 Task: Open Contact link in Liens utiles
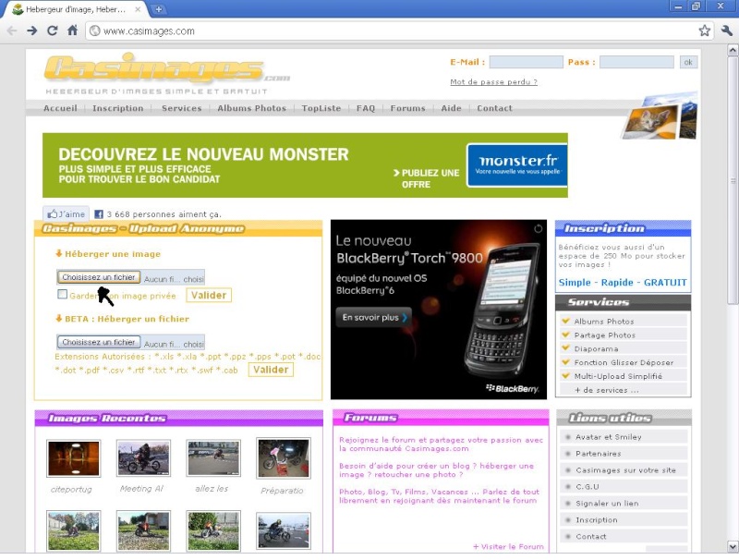(591, 536)
